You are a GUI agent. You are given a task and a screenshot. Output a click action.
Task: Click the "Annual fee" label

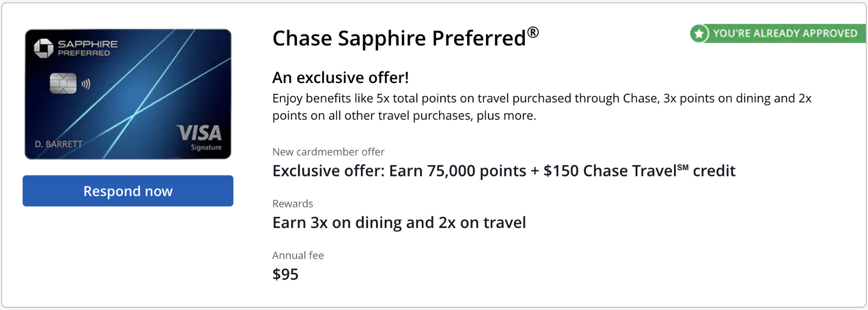pyautogui.click(x=298, y=256)
